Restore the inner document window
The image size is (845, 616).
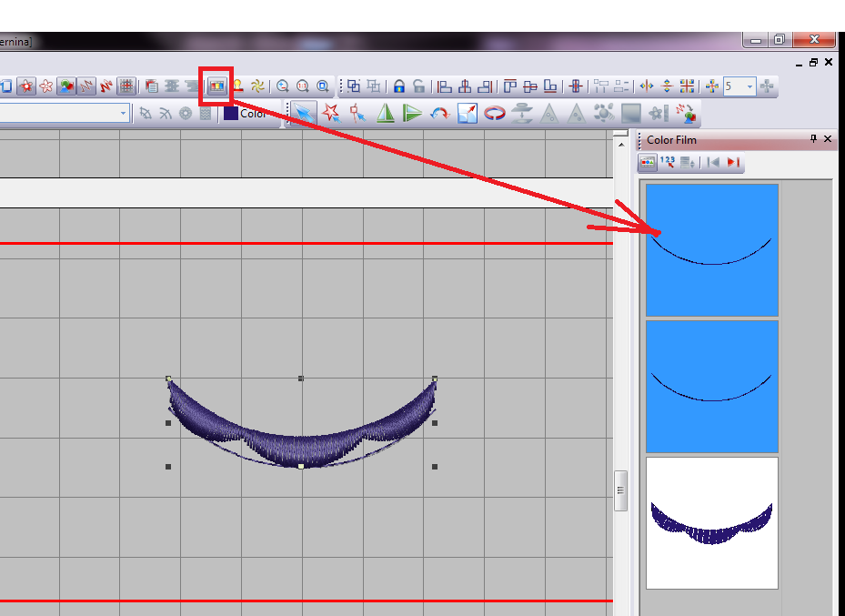[814, 62]
